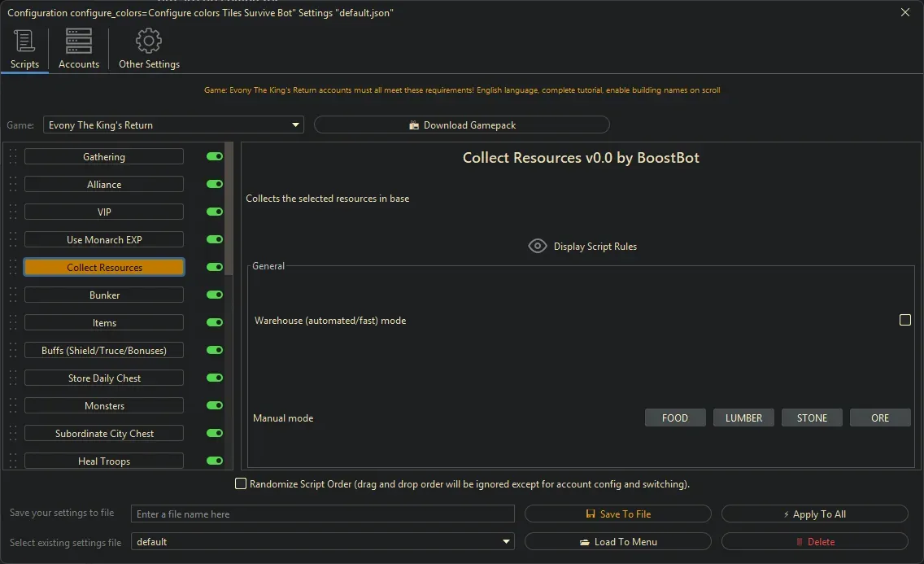Screen dimensions: 924x564
Task: Toggle off the Gathering script switch
Action: tap(214, 156)
